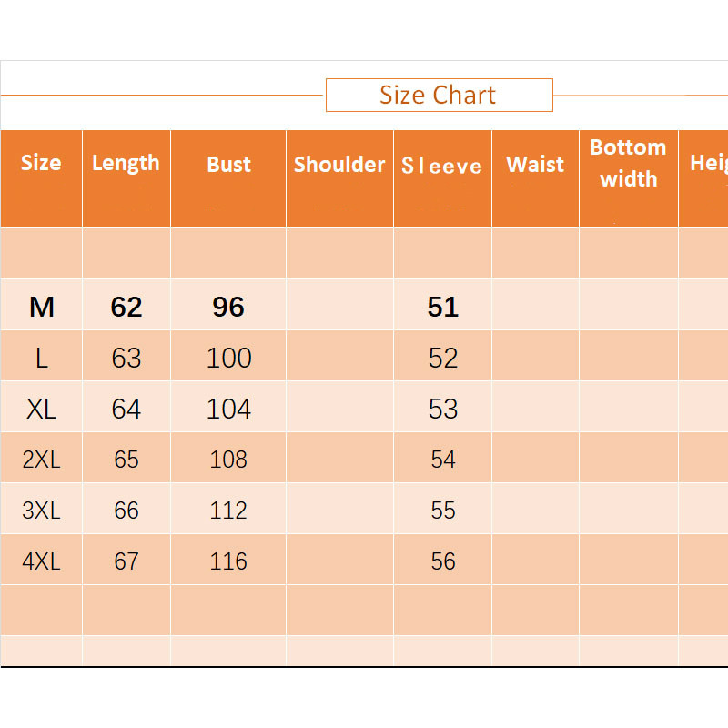This screenshot has width=728, height=728.
Task: Select the XL size row label
Action: coord(42,409)
